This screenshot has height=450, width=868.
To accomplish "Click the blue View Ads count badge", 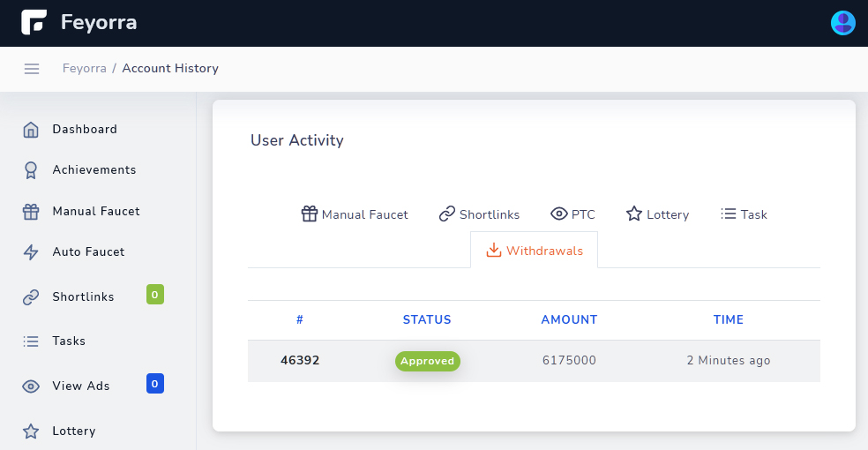I will pos(155,384).
